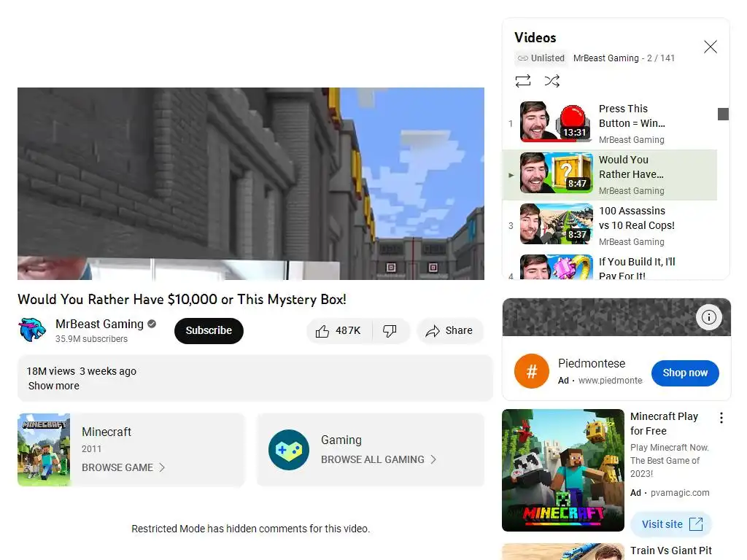Open Minecraft game cover image
The image size is (747, 560).
click(x=44, y=449)
